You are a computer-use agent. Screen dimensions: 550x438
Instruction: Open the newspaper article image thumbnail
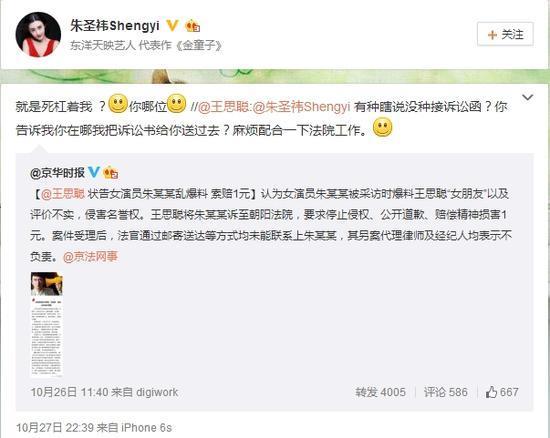[x=47, y=324]
